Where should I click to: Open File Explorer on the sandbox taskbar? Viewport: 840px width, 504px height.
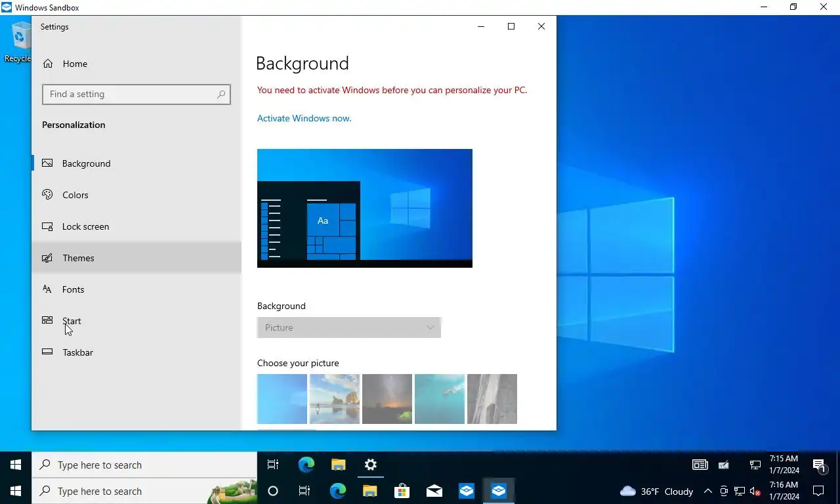pos(338,465)
